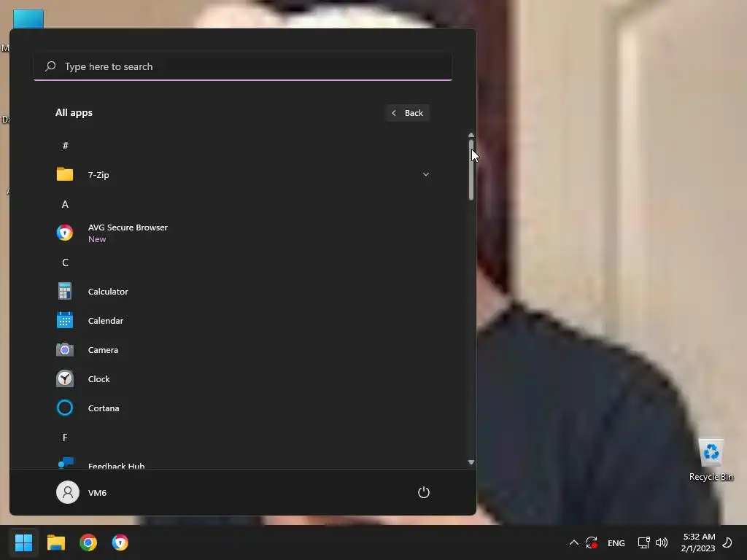Open the 7-Zip folder icon
Image resolution: width=747 pixels, height=560 pixels.
click(x=65, y=174)
